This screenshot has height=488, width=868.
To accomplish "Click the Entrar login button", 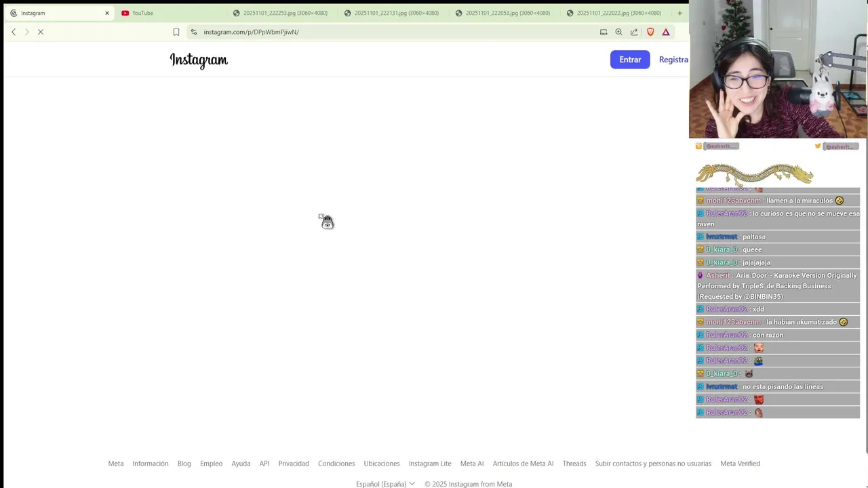I will [630, 60].
